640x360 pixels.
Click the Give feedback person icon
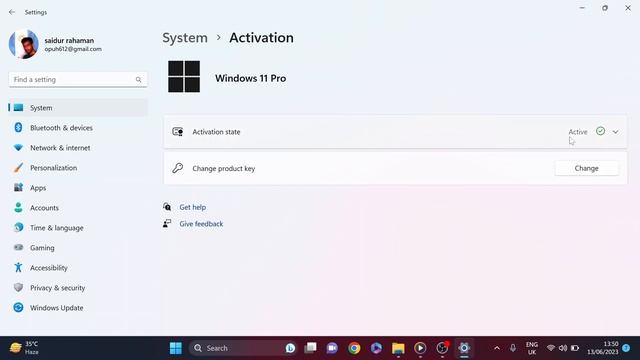(x=167, y=223)
